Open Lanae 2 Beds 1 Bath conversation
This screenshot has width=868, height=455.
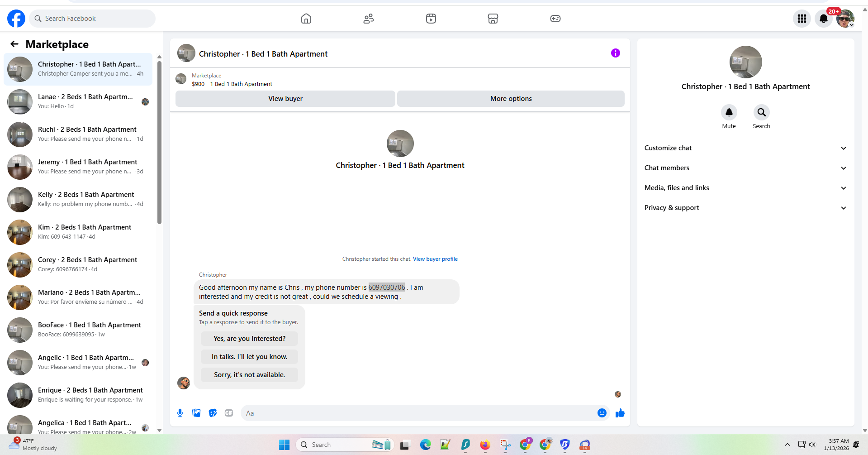click(x=78, y=101)
